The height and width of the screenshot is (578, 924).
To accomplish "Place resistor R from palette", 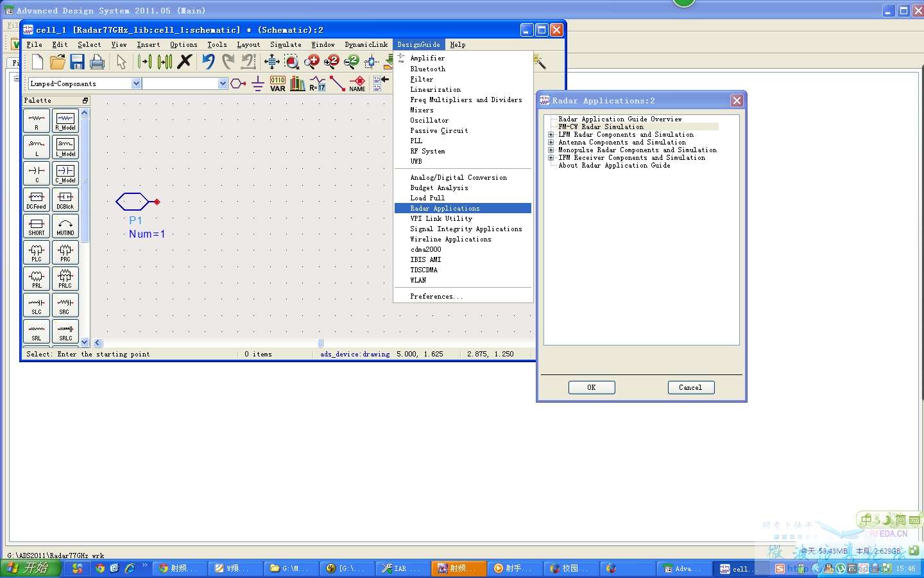I will (x=37, y=121).
